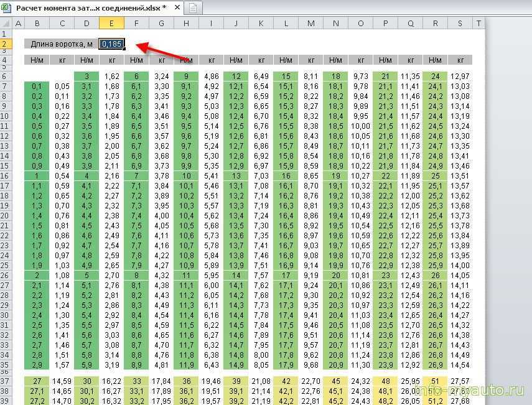Select yellow-green cell with value 27

[x=37, y=381]
